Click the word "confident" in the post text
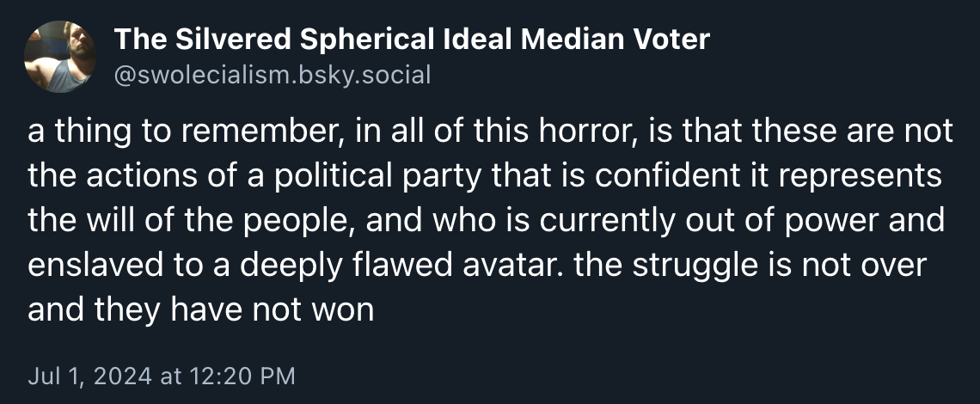 click(x=658, y=175)
